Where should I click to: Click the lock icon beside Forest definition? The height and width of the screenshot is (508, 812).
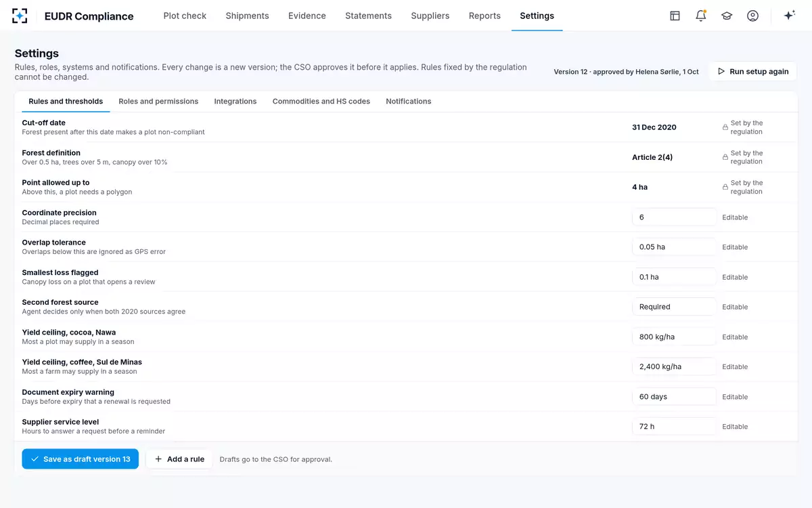(725, 157)
